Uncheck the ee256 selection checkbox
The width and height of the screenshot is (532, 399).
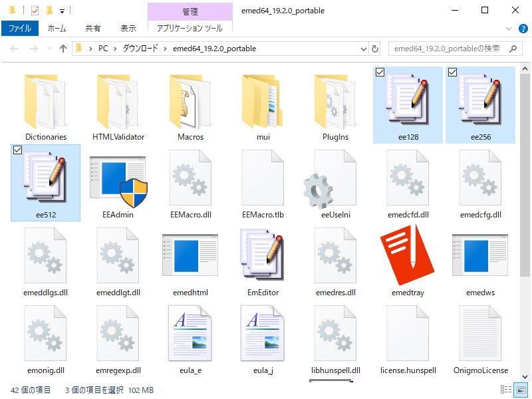452,72
